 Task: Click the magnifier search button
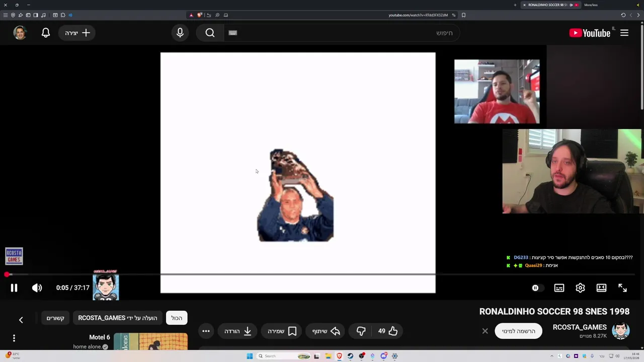[x=210, y=33]
